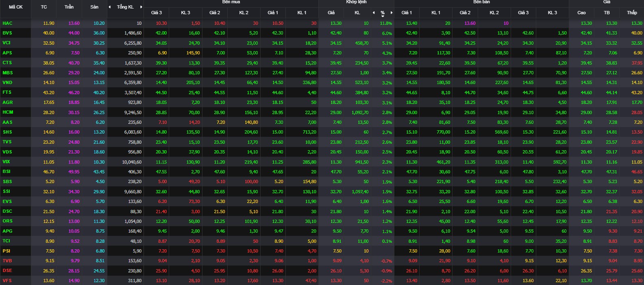Open the VND stock symbol
This screenshot has height=285, width=644.
[7, 82]
